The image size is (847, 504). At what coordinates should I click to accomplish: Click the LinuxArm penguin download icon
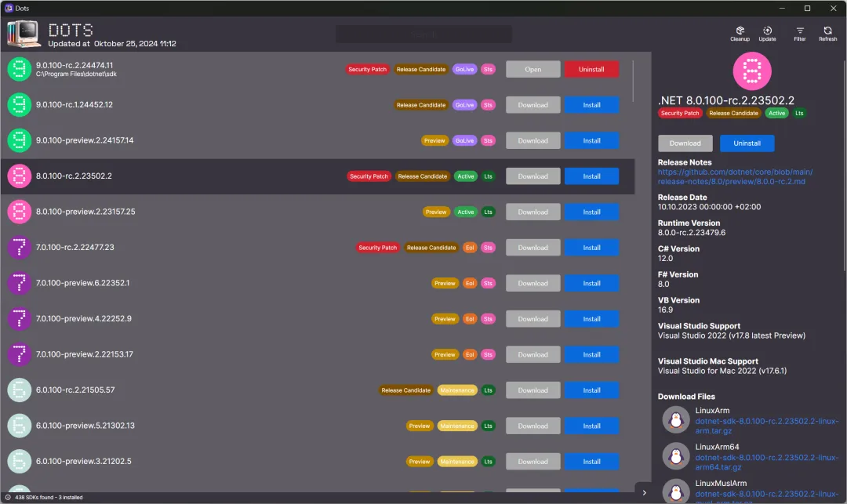(676, 420)
